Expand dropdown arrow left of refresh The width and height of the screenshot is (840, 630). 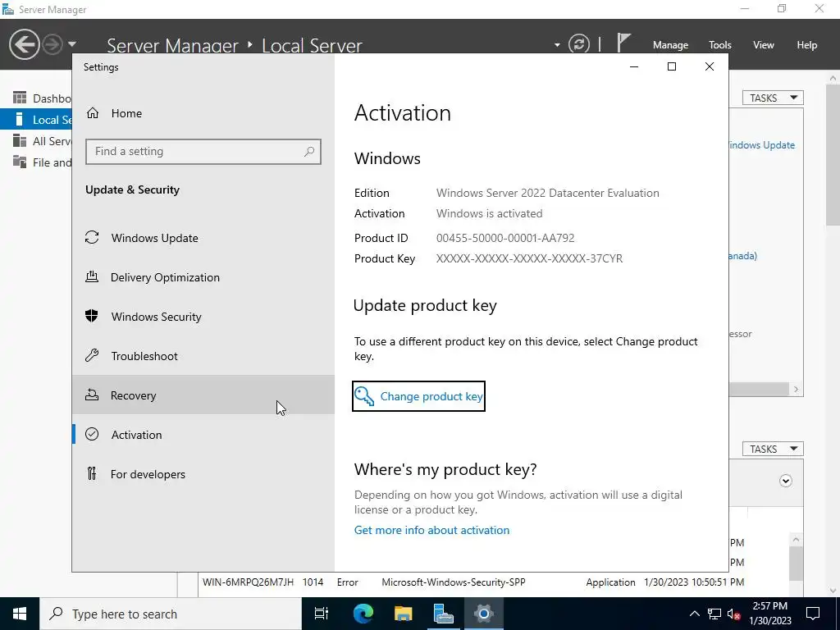click(557, 45)
